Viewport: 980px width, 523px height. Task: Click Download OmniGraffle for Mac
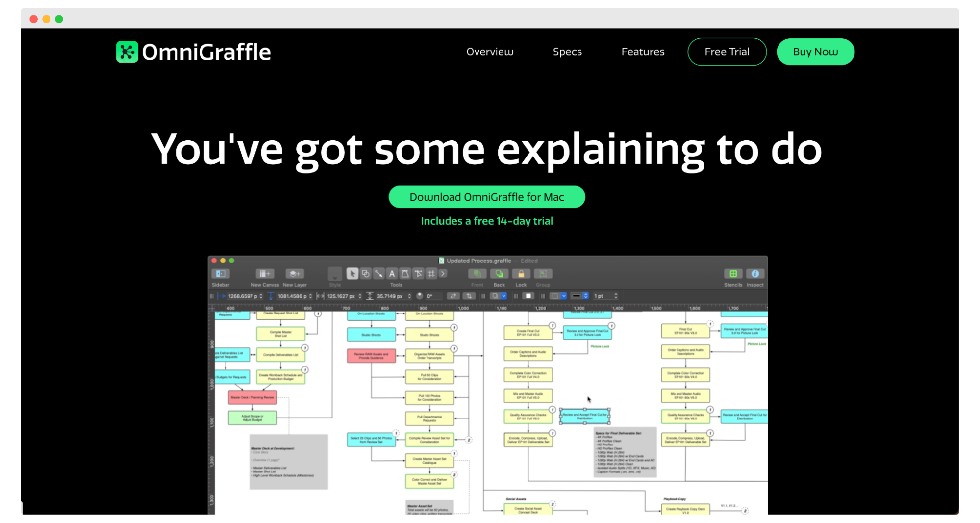pyautogui.click(x=486, y=197)
